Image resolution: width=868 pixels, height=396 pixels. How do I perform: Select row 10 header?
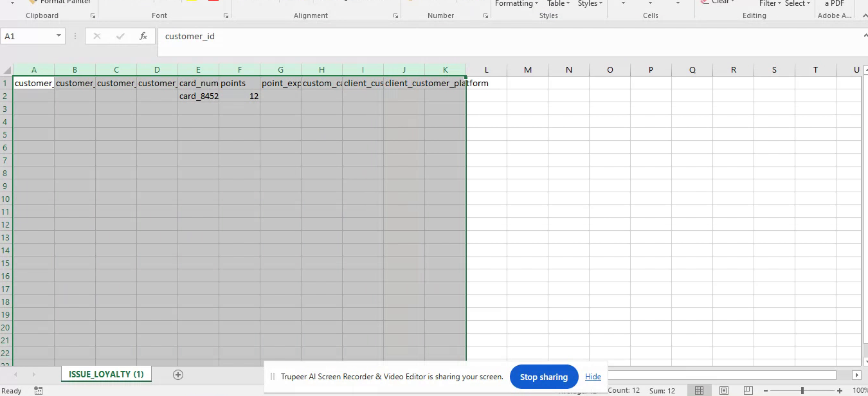click(x=6, y=199)
